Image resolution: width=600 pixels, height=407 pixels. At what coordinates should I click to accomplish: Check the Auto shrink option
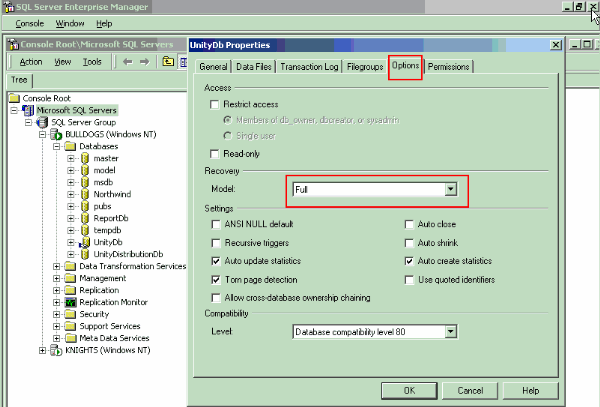[409, 243]
